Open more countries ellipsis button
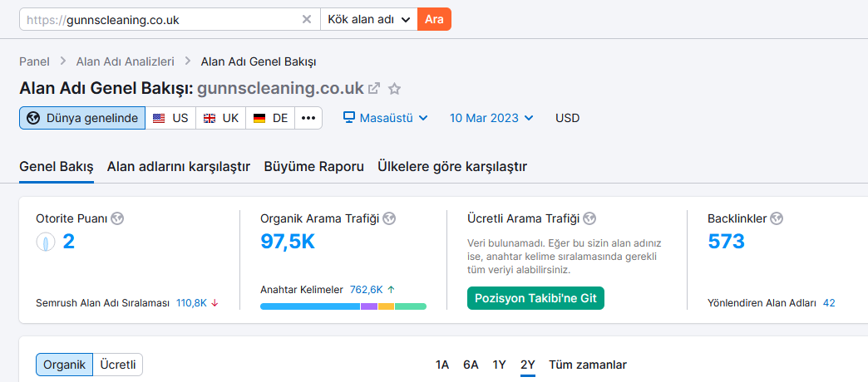 (308, 118)
